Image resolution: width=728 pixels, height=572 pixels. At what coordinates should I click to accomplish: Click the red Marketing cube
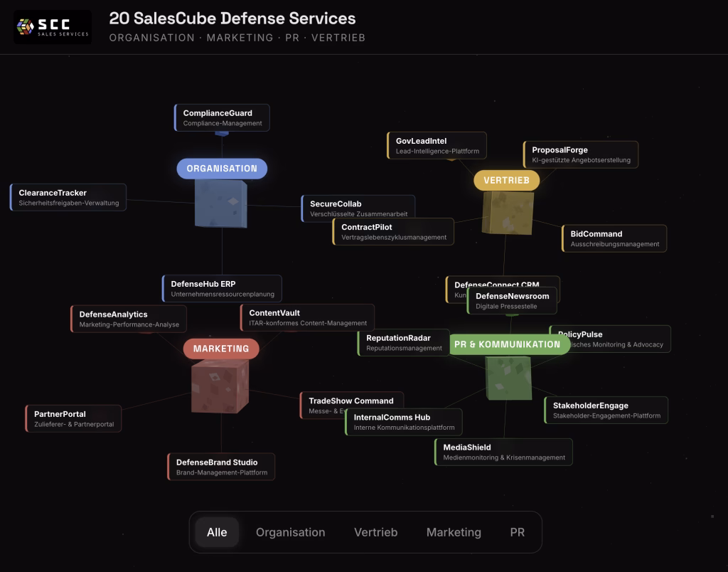(x=220, y=386)
